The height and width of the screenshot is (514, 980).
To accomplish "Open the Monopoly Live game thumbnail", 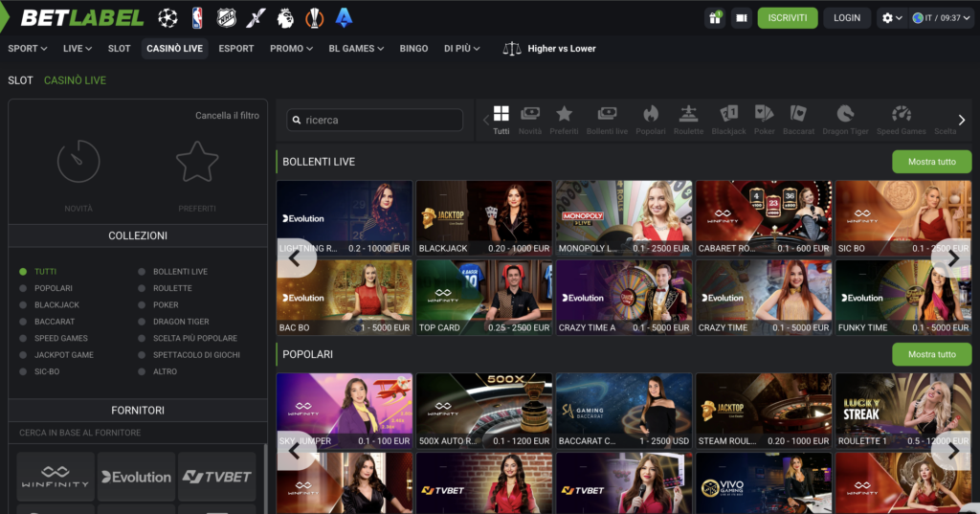I will (x=624, y=218).
